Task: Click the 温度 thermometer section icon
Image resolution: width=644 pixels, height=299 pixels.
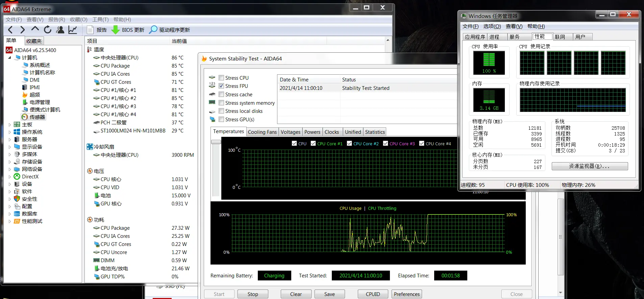Action: [x=90, y=49]
